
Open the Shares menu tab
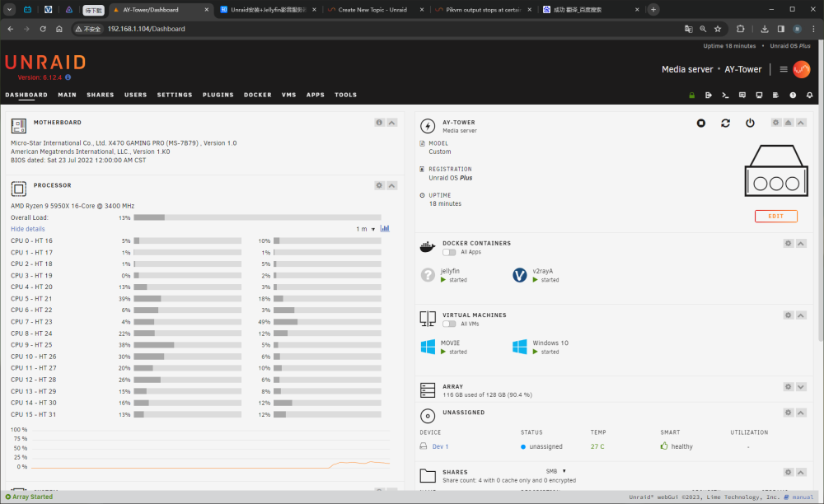click(x=101, y=95)
